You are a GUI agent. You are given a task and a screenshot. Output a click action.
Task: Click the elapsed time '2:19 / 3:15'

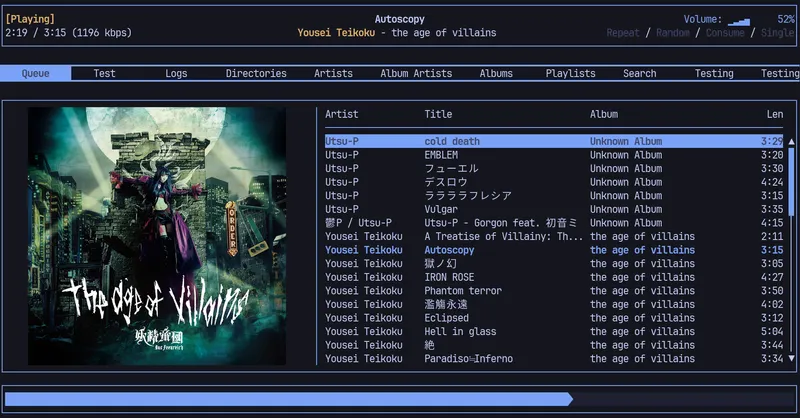pos(36,33)
